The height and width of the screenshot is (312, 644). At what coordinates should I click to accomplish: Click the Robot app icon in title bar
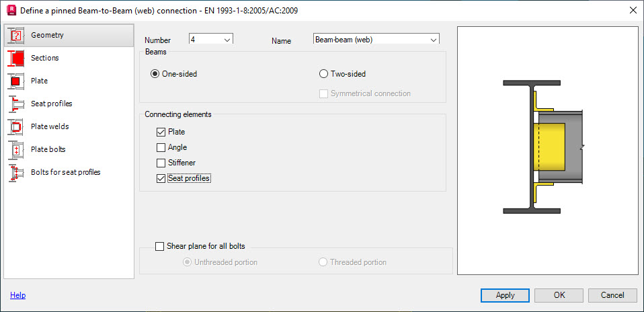coord(11,10)
